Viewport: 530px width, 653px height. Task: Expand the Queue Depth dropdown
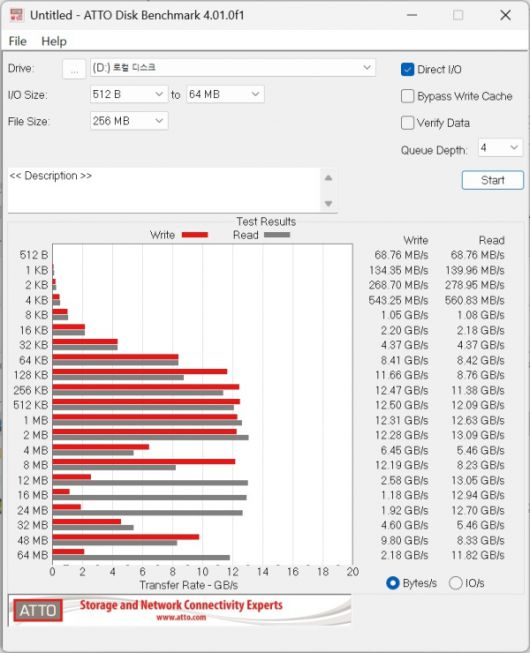coord(500,148)
